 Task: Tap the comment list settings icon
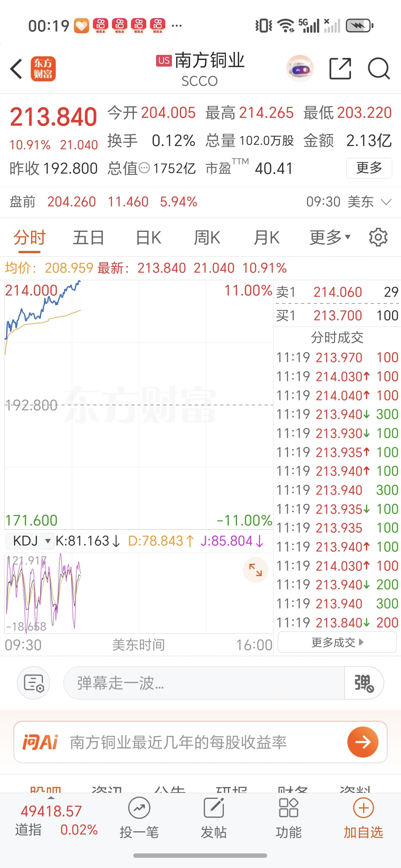[x=33, y=683]
